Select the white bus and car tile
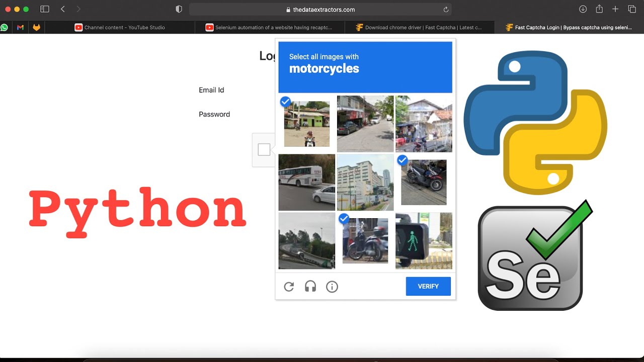This screenshot has width=644, height=362. (x=307, y=182)
